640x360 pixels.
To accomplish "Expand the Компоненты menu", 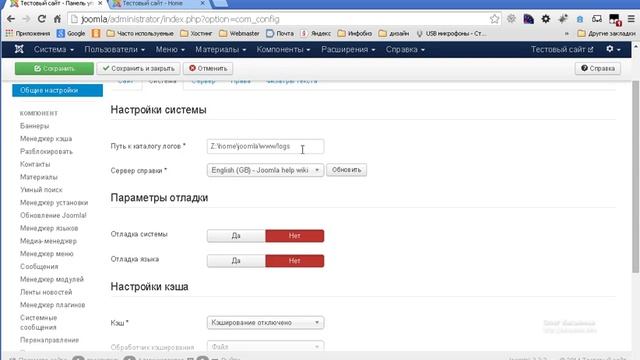I will pyautogui.click(x=283, y=49).
